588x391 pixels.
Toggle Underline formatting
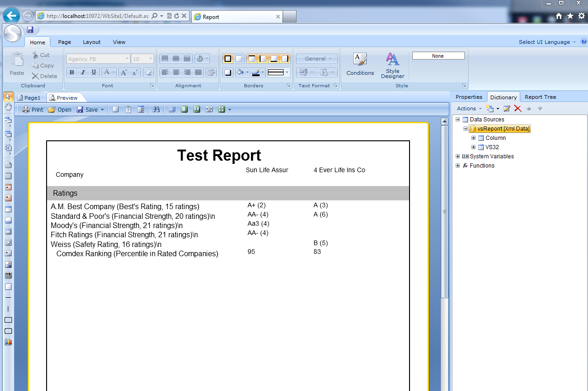[94, 72]
